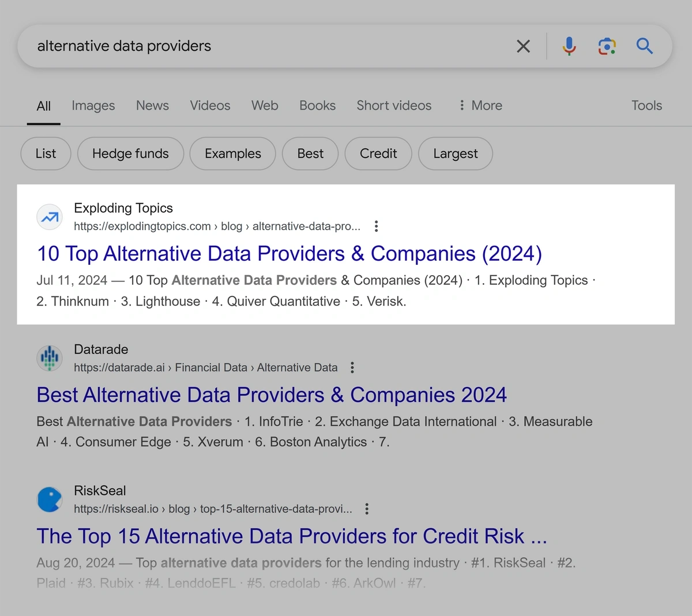Expand the More search options menu

click(x=480, y=106)
